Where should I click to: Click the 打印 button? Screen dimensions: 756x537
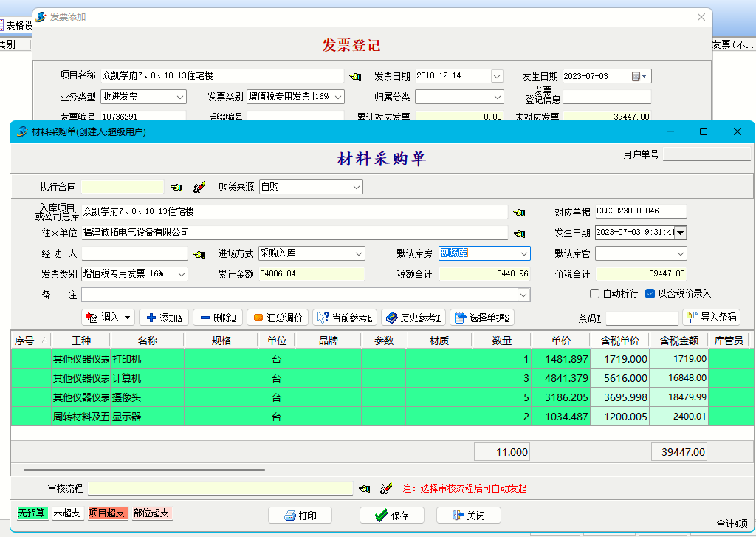[x=300, y=516]
